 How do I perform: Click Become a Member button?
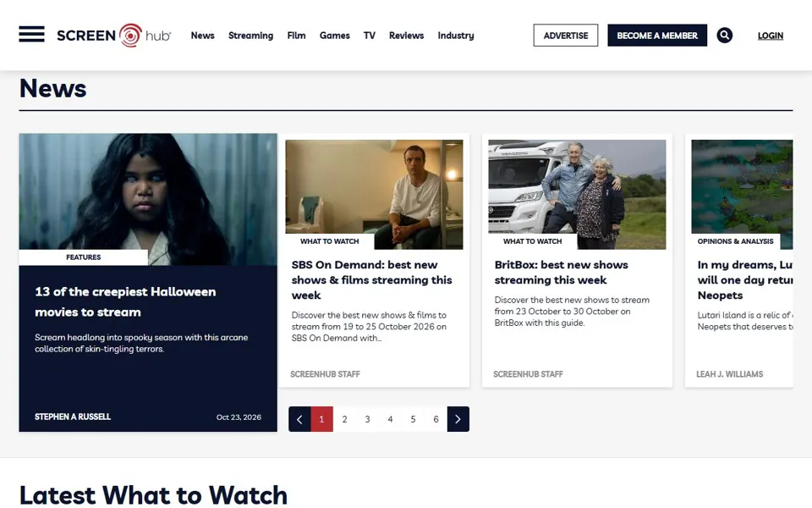[657, 36]
